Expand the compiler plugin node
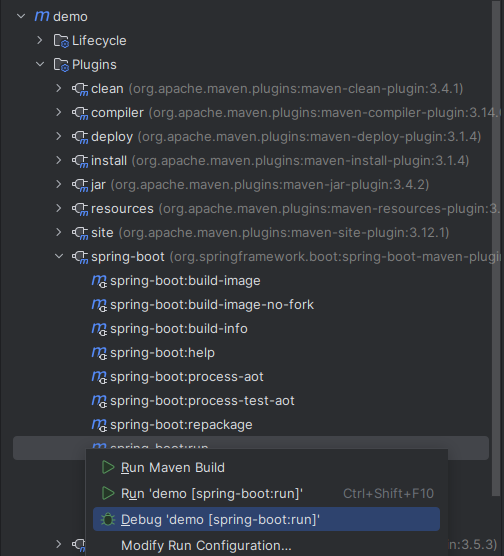Viewport: 504px width, 556px height. pyautogui.click(x=59, y=112)
